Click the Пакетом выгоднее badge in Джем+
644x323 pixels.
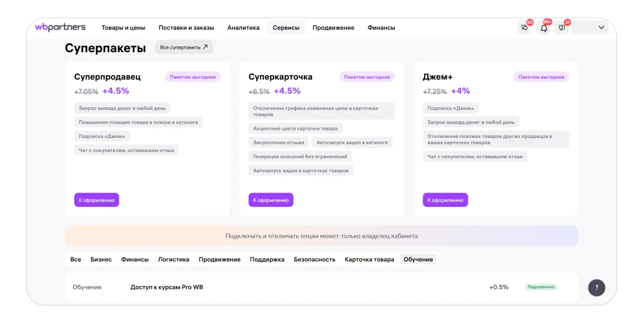tap(541, 77)
